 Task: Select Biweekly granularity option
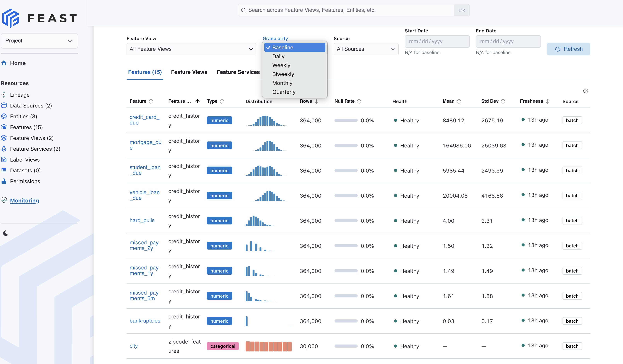(x=295, y=74)
